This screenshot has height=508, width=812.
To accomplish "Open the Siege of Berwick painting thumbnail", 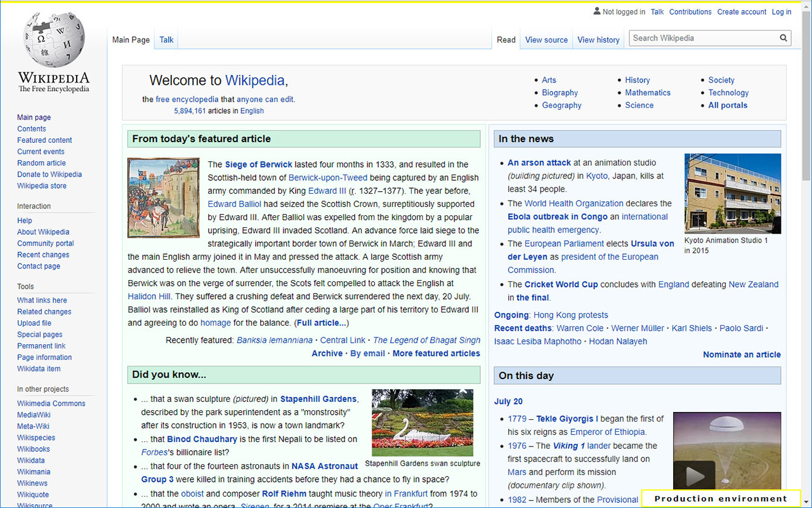I will [164, 197].
